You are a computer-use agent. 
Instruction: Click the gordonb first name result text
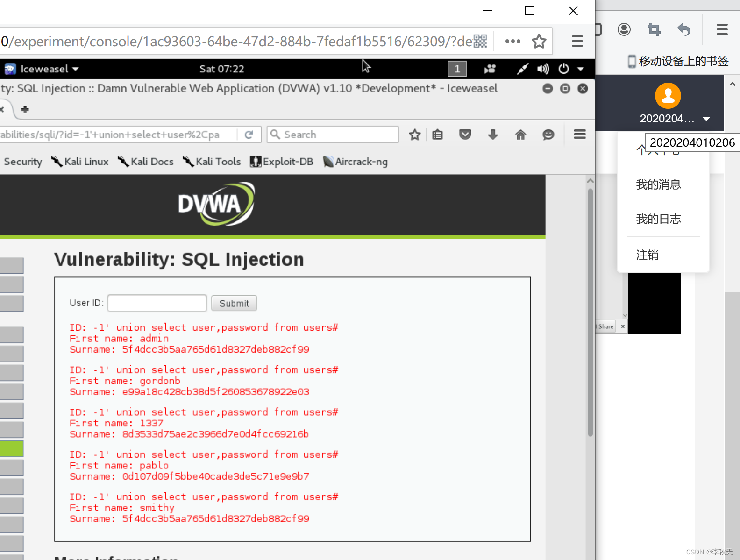pyautogui.click(x=160, y=381)
